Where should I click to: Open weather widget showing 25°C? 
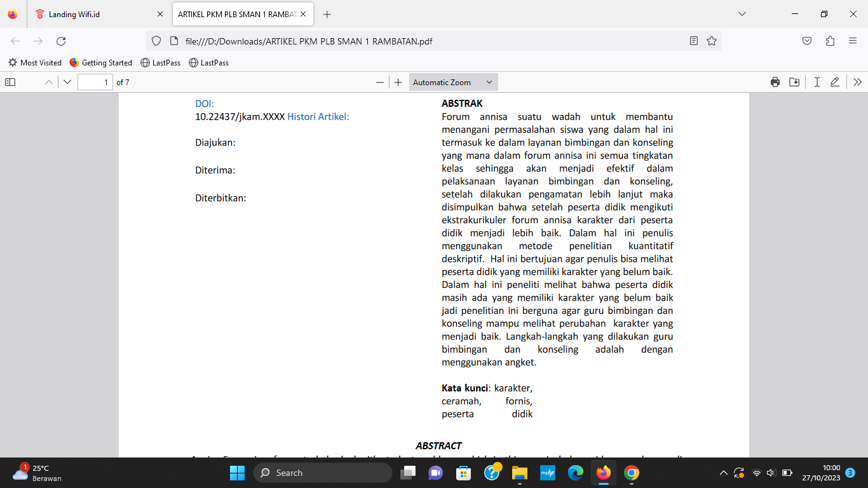pyautogui.click(x=37, y=473)
